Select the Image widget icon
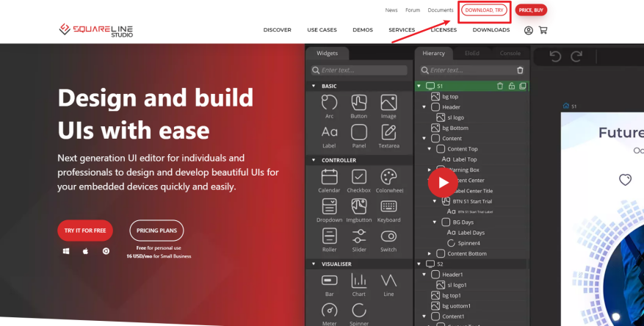Screen dimensions: 644x326 (388, 103)
